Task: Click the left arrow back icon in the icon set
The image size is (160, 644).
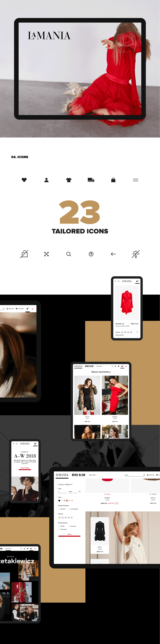Action: [x=113, y=254]
